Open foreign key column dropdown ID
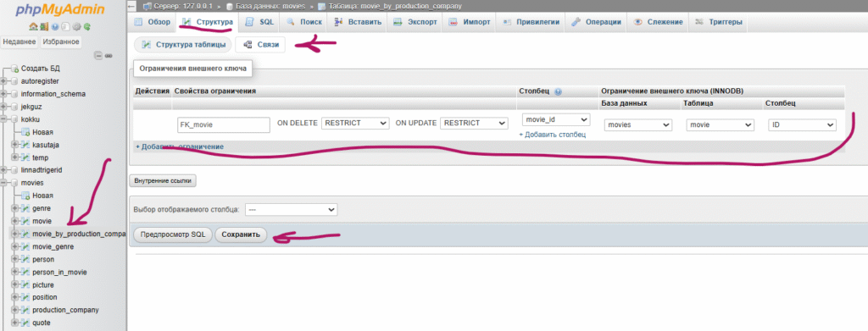The image size is (868, 331). coord(802,125)
